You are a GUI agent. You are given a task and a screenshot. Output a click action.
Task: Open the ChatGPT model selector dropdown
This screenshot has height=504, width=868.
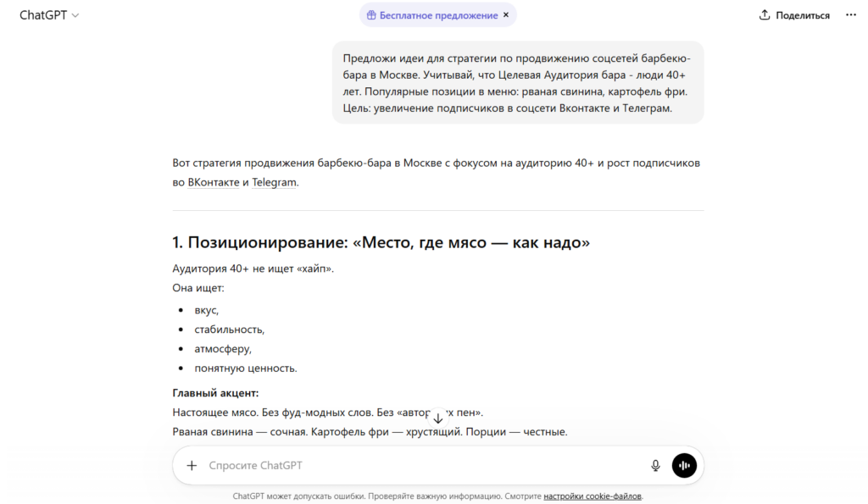click(x=49, y=15)
